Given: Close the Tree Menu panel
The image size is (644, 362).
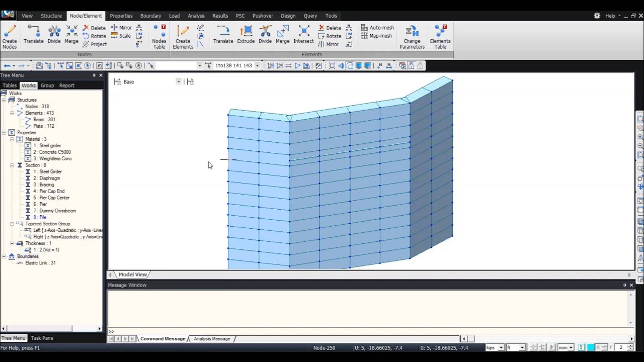Looking at the screenshot, I should (101, 75).
